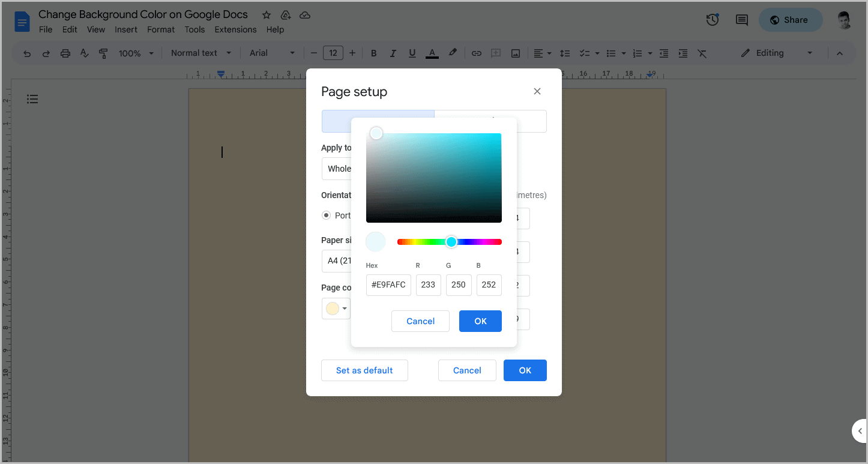Open the Format menu
868x464 pixels.
(x=161, y=29)
